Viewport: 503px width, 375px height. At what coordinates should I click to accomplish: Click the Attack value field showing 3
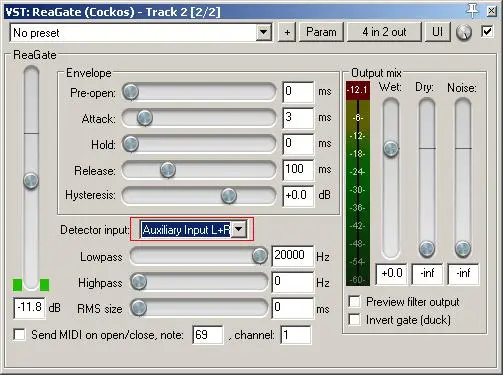click(x=298, y=118)
